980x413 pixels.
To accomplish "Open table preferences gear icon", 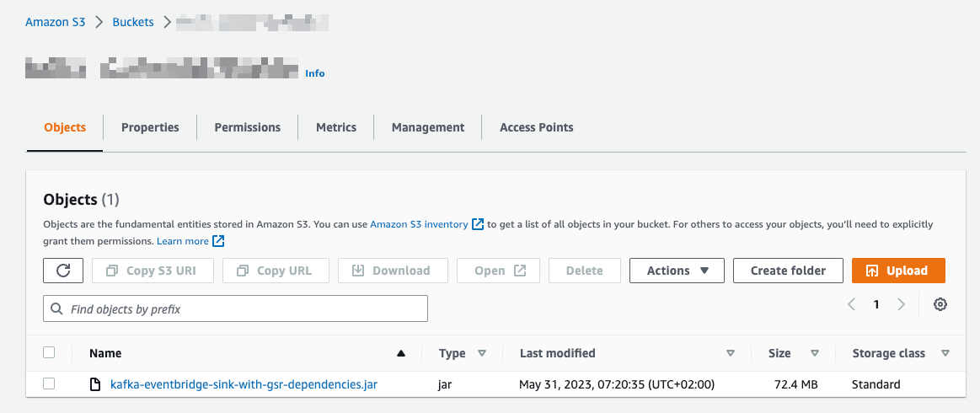I will pos(940,304).
